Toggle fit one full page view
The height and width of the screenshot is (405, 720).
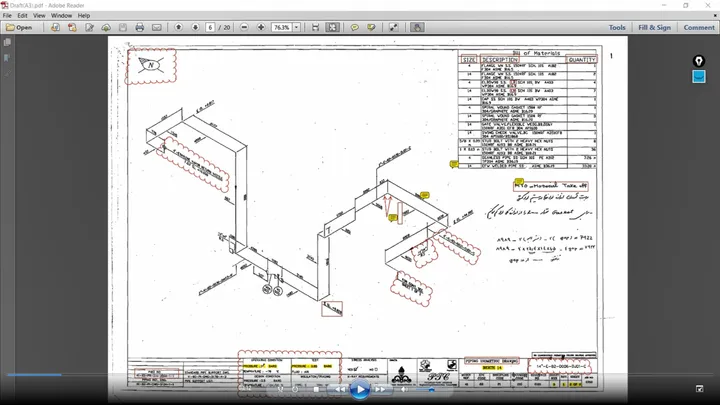(x=332, y=28)
